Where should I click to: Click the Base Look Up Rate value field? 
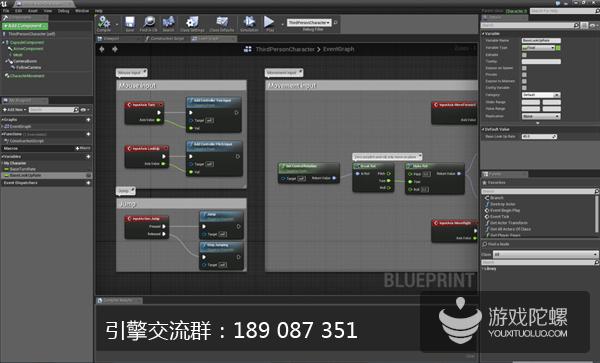click(539, 137)
